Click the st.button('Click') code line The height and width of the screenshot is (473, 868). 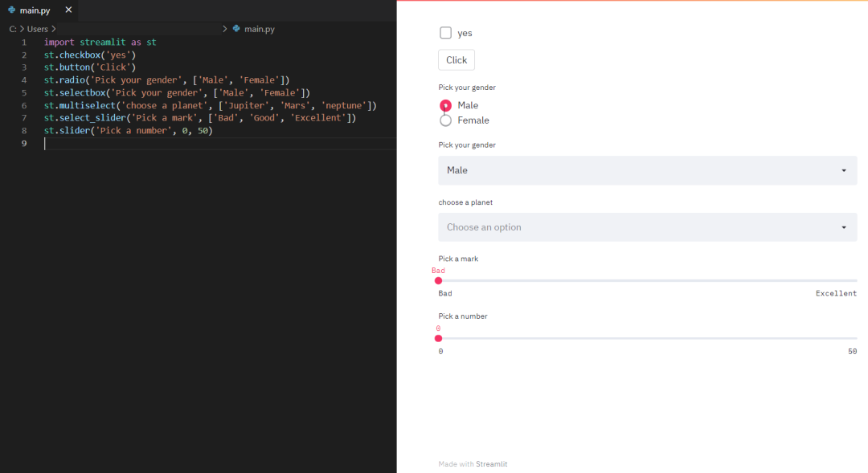point(90,67)
